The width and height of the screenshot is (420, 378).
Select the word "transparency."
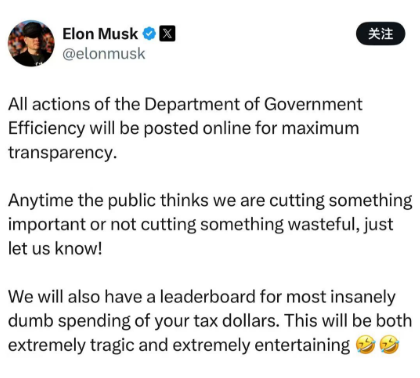[63, 153]
